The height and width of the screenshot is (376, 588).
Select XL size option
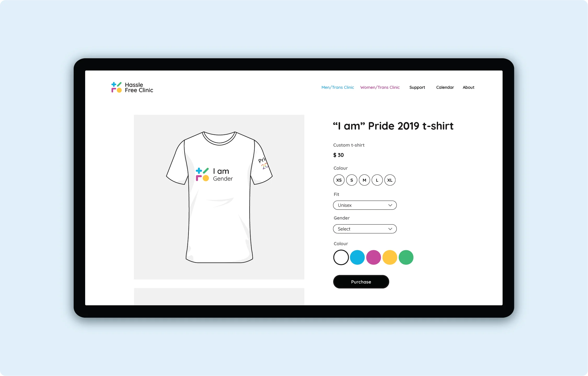pos(389,180)
